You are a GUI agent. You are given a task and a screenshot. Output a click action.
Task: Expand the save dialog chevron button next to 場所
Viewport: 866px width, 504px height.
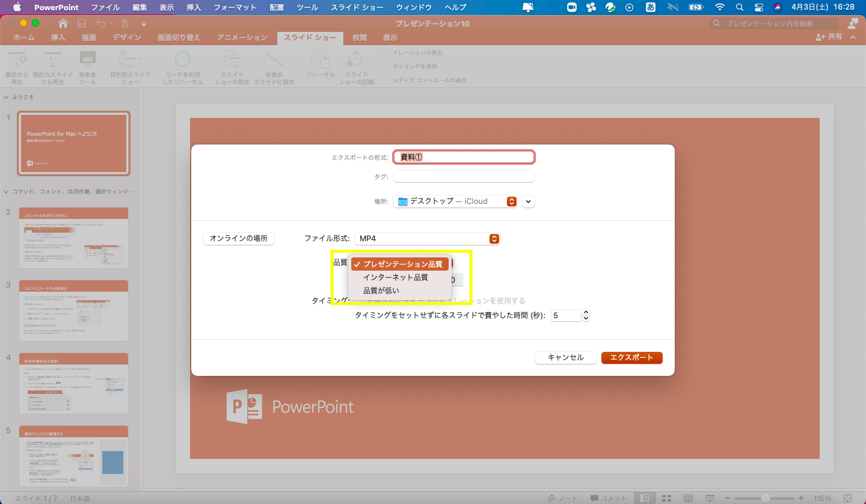(x=529, y=201)
